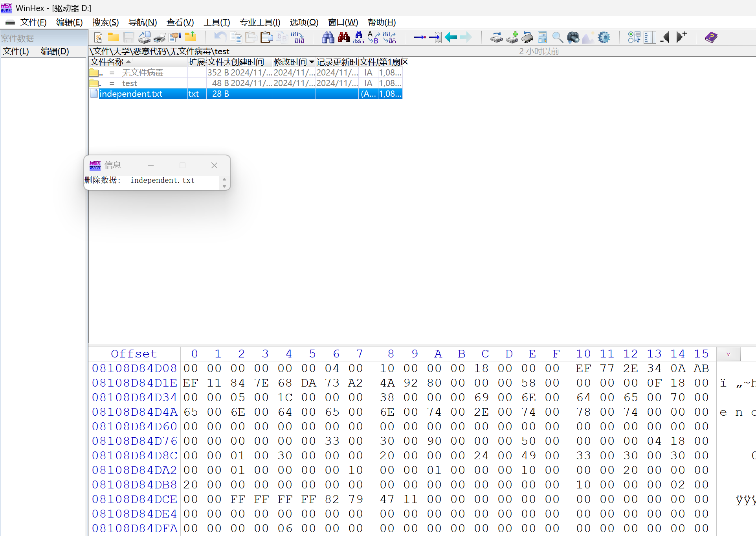Click the camera Take Snapshot icon
756x536 pixels.
573,38
